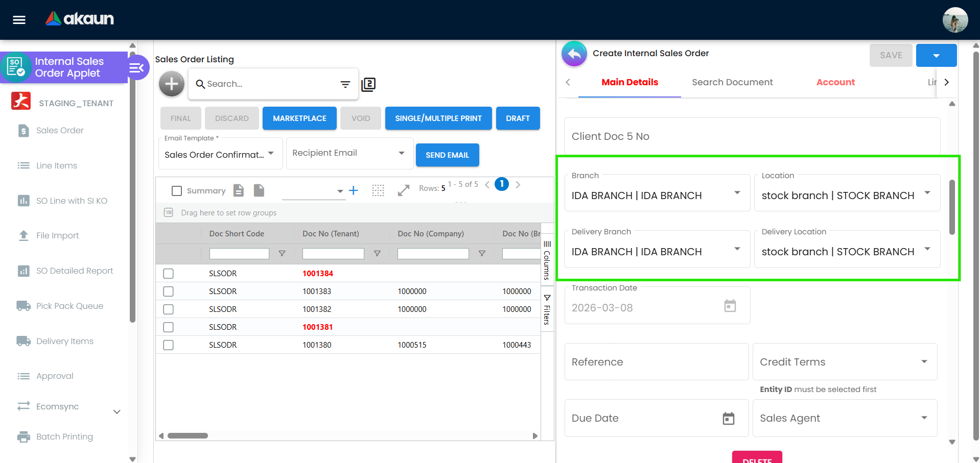The image size is (980, 463).
Task: Click the plus icon to add sales order
Action: (x=172, y=84)
